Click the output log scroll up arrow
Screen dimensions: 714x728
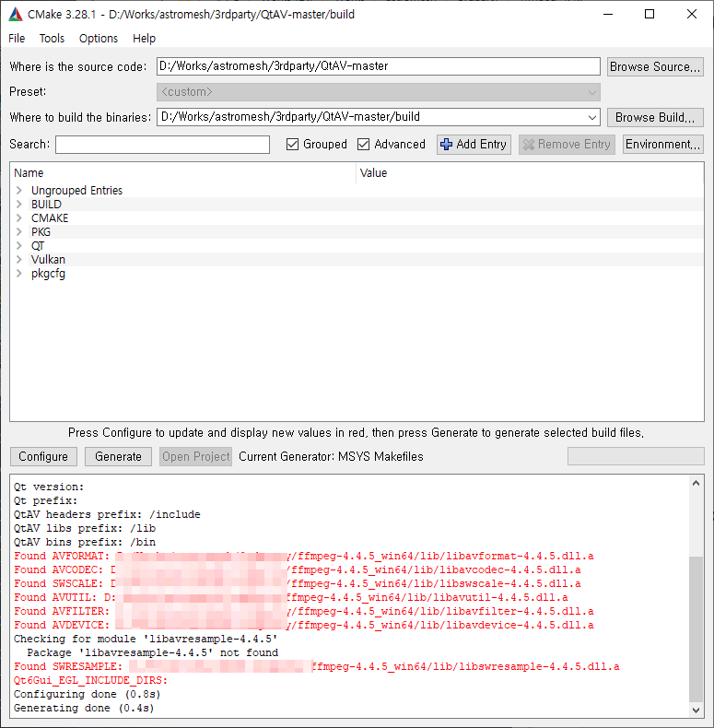coord(696,483)
